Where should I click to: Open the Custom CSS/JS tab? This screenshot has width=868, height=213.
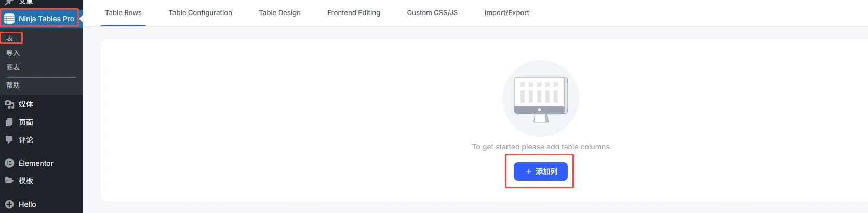[x=432, y=13]
